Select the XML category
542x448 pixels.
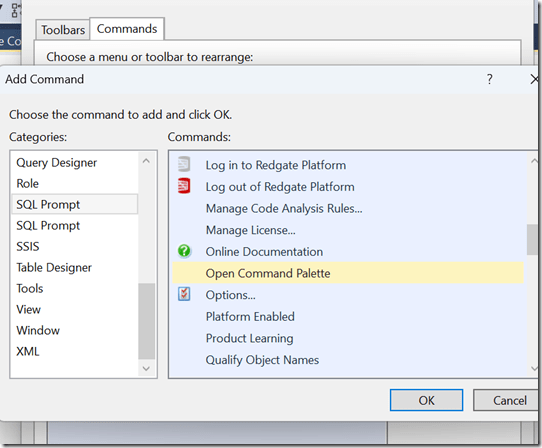pos(75,352)
